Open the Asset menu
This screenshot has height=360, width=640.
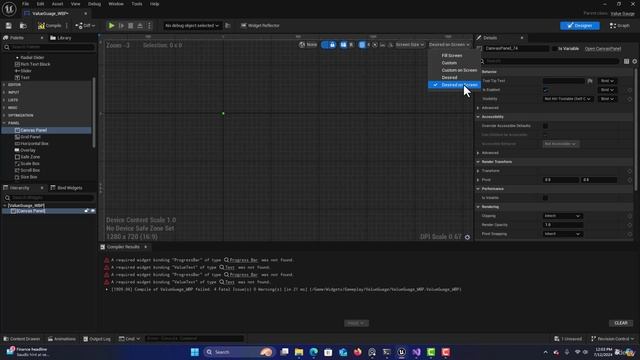[58, 4]
